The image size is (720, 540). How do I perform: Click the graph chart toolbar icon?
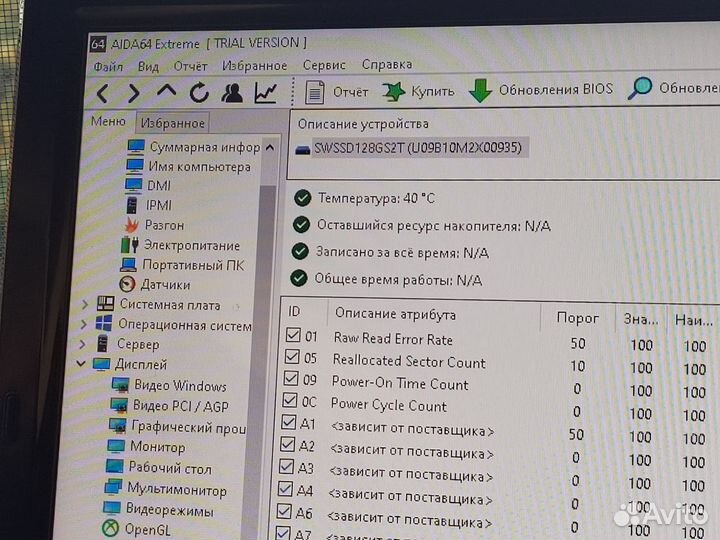pyautogui.click(x=265, y=93)
